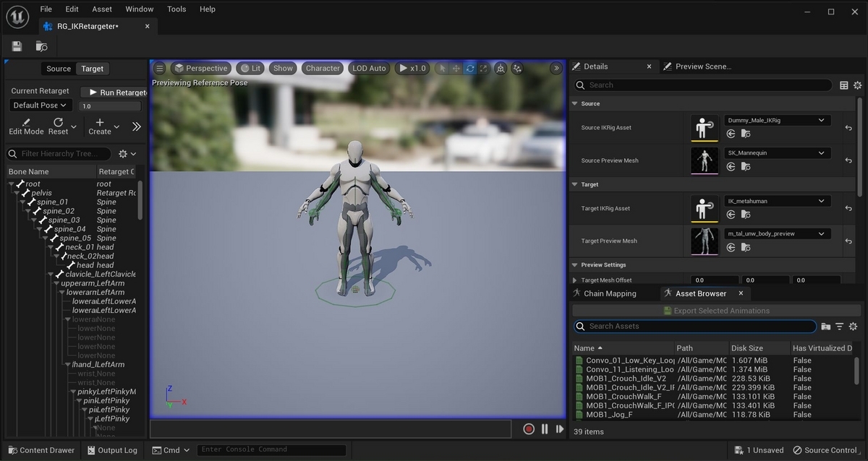Open the Asset menu
Screen dimensions: 868x461
pyautogui.click(x=102, y=9)
